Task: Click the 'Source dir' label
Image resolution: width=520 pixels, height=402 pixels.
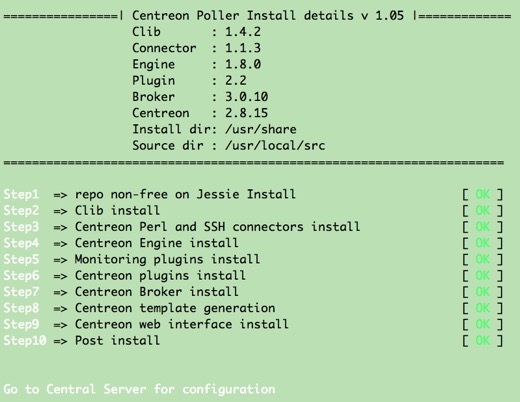Action: click(x=168, y=146)
